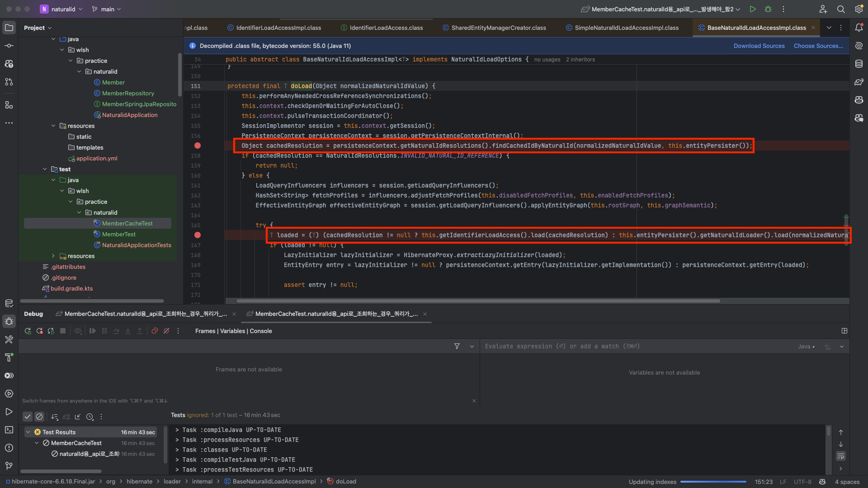The width and height of the screenshot is (868, 488).
Task: Collapse the Test Results node
Action: coord(28,432)
